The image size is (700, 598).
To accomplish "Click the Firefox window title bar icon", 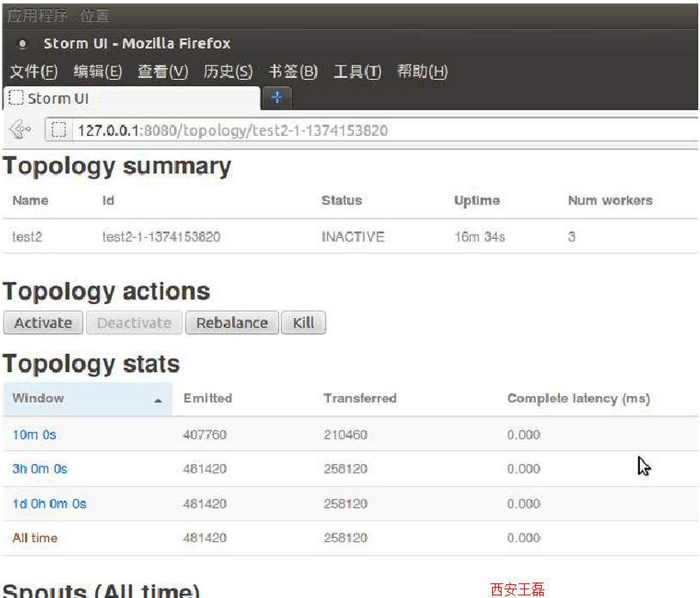I will (22, 44).
